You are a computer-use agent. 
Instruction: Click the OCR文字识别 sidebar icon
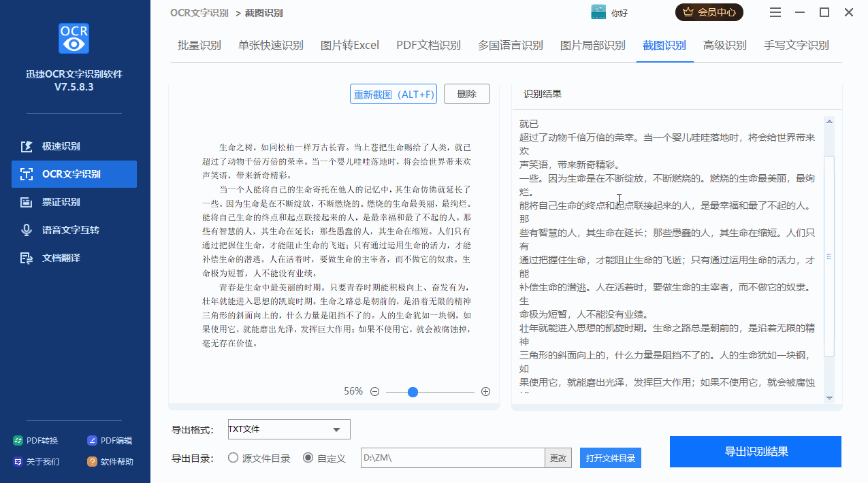(x=27, y=174)
